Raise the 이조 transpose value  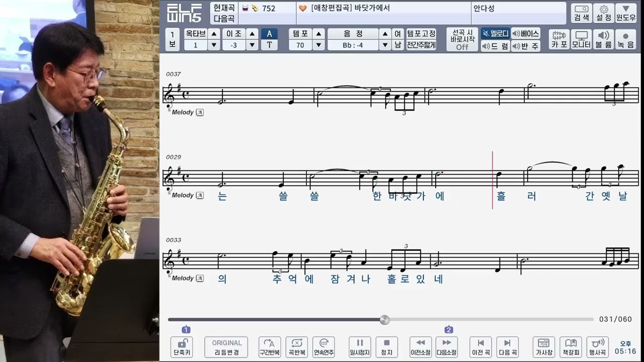(x=253, y=34)
